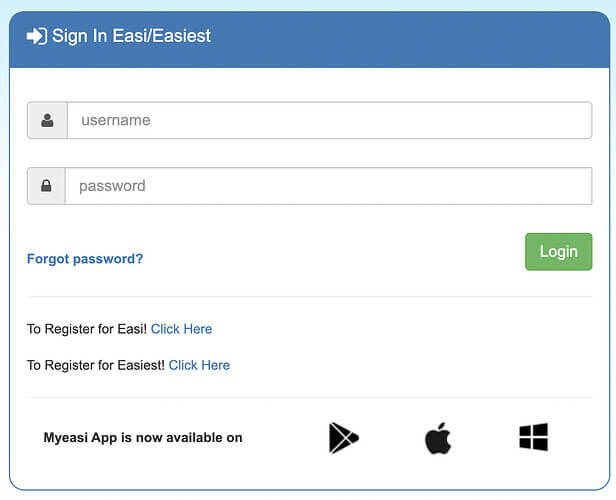This screenshot has width=616, height=500.
Task: Open the Google Play store icon
Action: [x=344, y=438]
